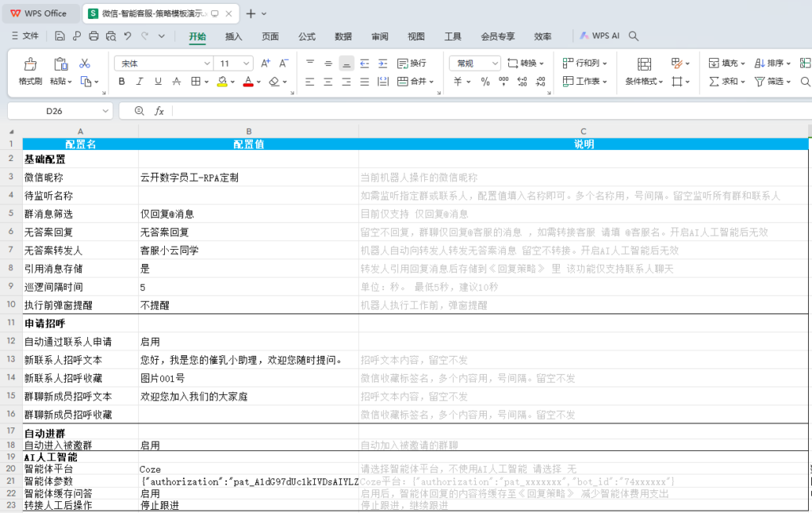Align text to top of cell

(310, 63)
